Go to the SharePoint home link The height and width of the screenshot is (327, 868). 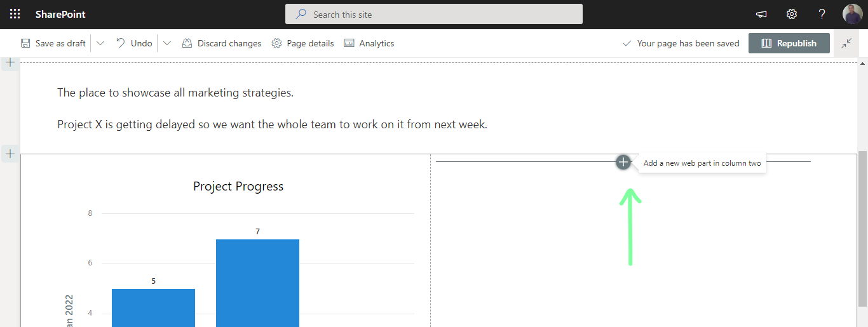[x=60, y=14]
